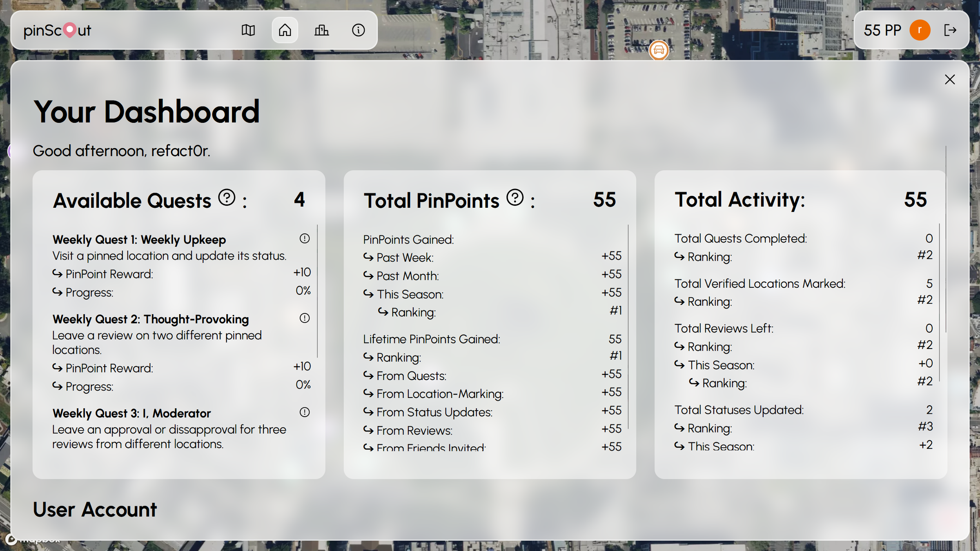The width and height of the screenshot is (980, 551).
Task: Open the Available Quests help icon
Action: pyautogui.click(x=226, y=198)
